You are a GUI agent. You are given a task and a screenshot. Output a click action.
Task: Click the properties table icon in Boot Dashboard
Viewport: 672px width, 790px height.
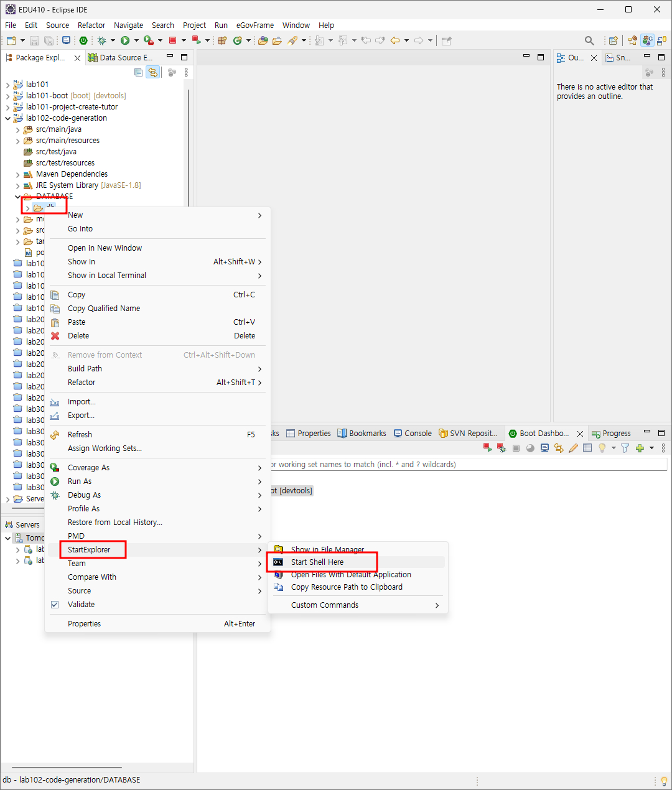[x=587, y=448]
